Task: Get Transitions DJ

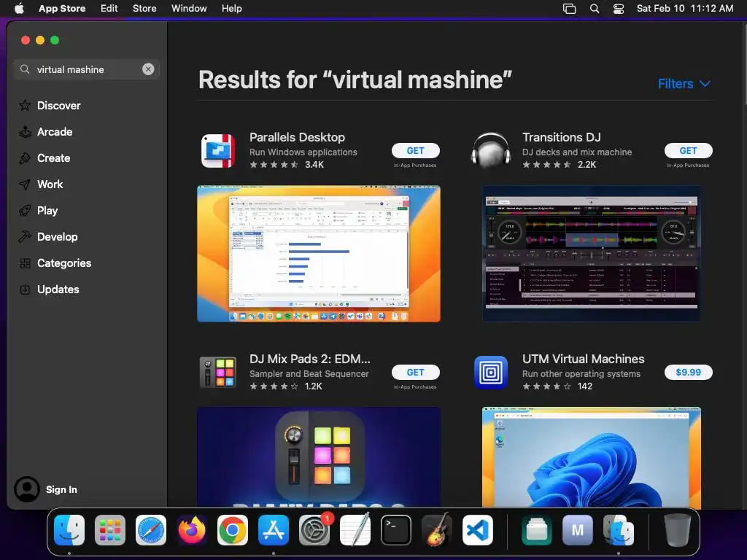Action: (688, 150)
